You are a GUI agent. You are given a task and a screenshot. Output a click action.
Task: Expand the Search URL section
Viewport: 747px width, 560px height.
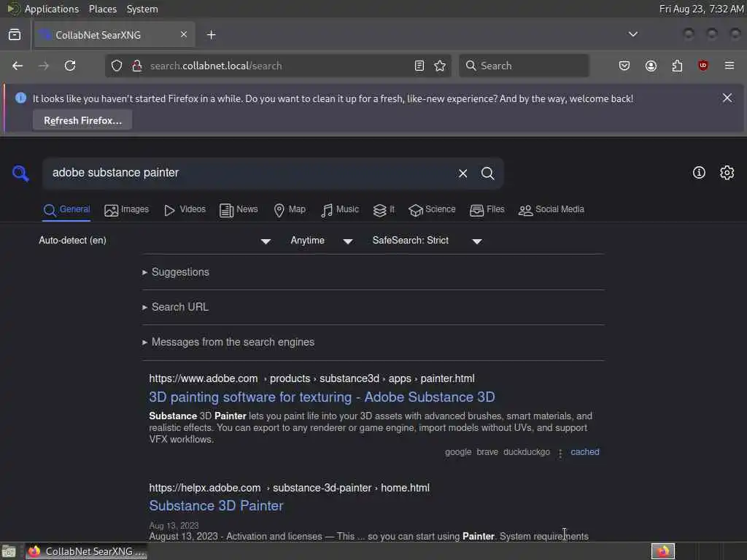(175, 307)
